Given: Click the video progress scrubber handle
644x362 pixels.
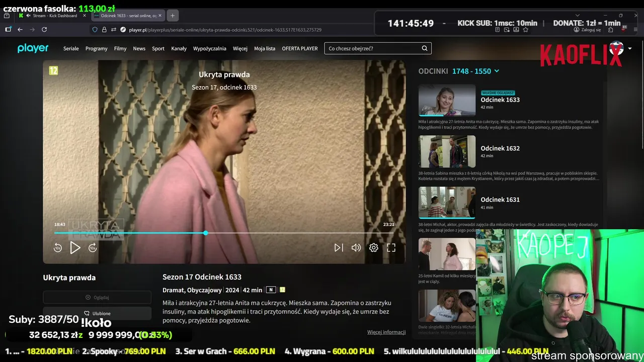Looking at the screenshot, I should [205, 233].
